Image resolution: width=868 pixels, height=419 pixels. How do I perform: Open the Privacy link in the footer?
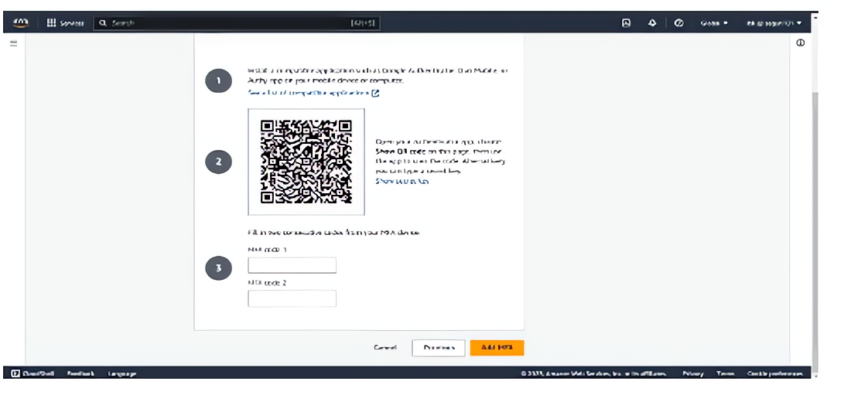point(692,373)
